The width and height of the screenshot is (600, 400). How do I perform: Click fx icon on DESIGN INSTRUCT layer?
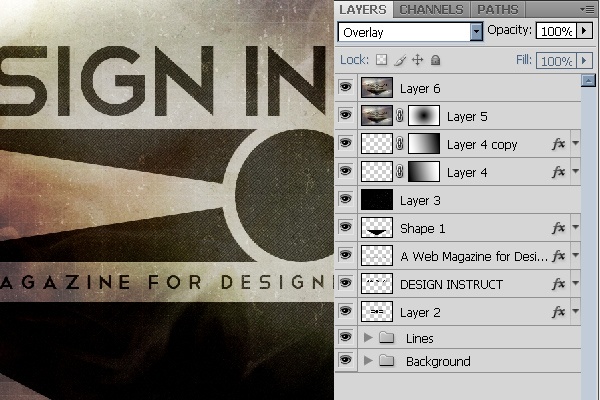559,284
